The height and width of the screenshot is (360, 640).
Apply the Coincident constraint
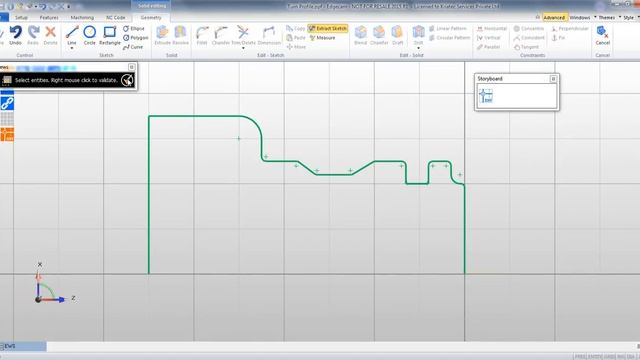529,38
